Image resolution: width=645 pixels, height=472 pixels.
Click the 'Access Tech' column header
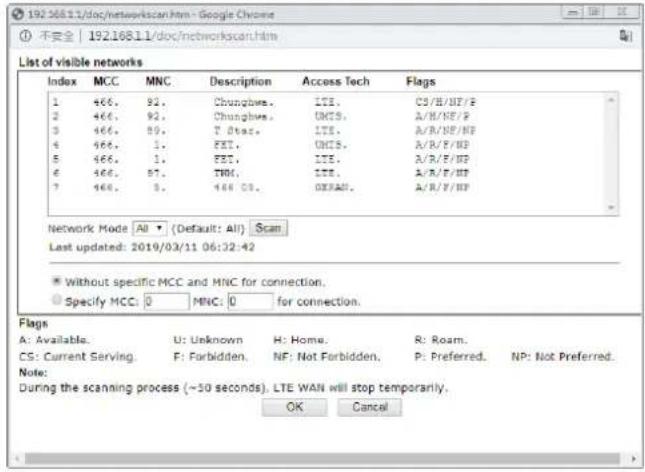point(336,81)
